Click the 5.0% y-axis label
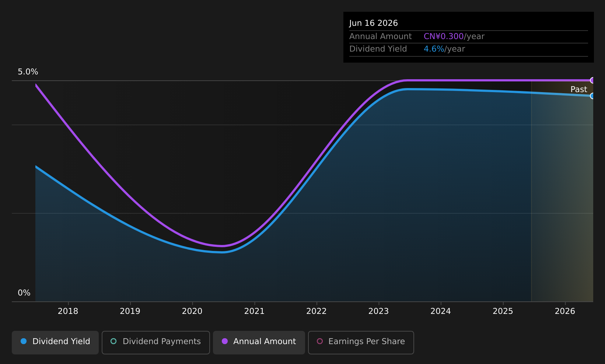Viewport: 605px width, 364px height. point(28,72)
